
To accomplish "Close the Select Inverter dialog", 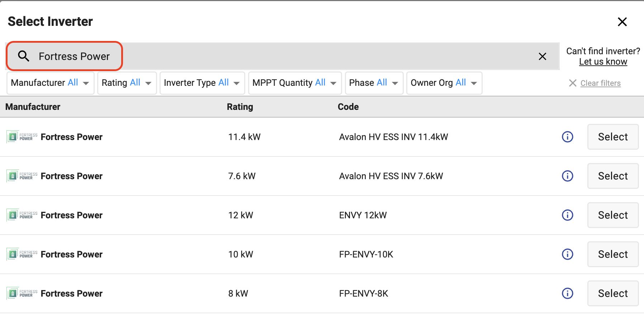I will (x=622, y=22).
